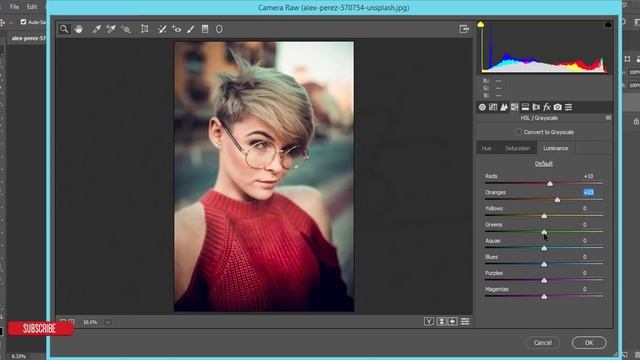This screenshot has height=360, width=640.
Task: Click the Cancel button
Action: (542, 342)
